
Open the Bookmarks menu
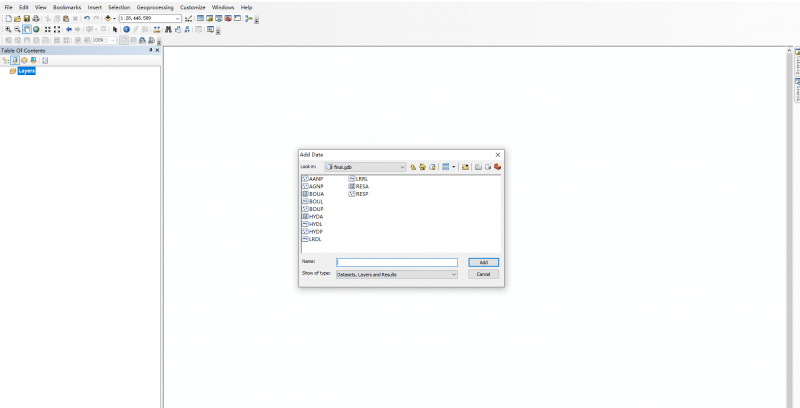[67, 7]
